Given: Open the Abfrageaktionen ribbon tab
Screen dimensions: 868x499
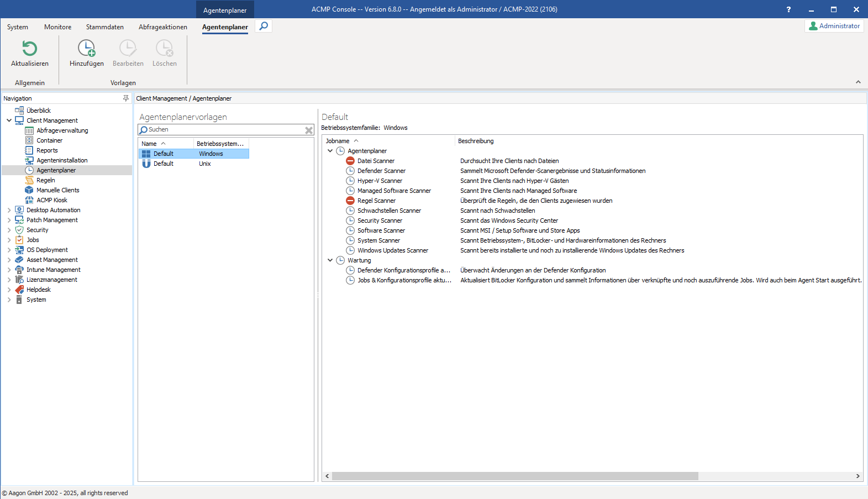Looking at the screenshot, I should 162,27.
